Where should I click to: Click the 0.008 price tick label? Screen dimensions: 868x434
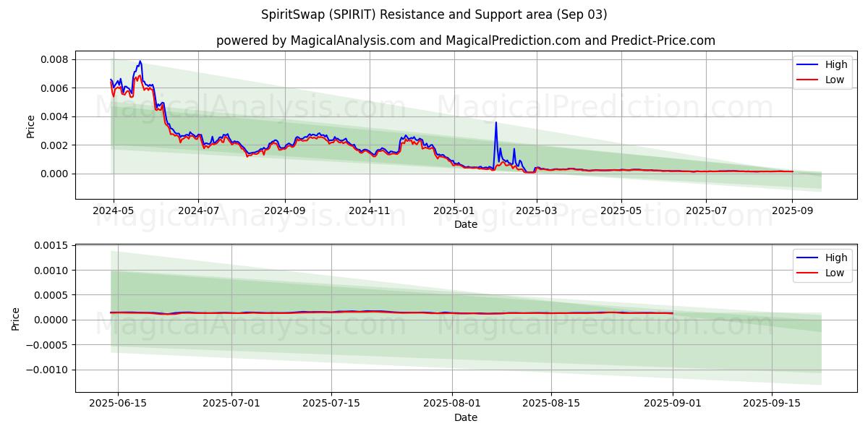coord(56,59)
